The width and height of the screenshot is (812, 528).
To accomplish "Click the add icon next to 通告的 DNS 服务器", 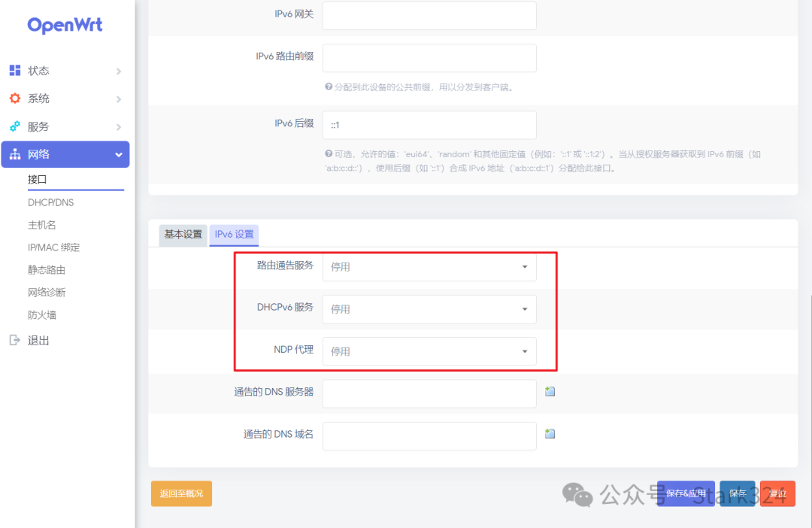I will (x=550, y=390).
